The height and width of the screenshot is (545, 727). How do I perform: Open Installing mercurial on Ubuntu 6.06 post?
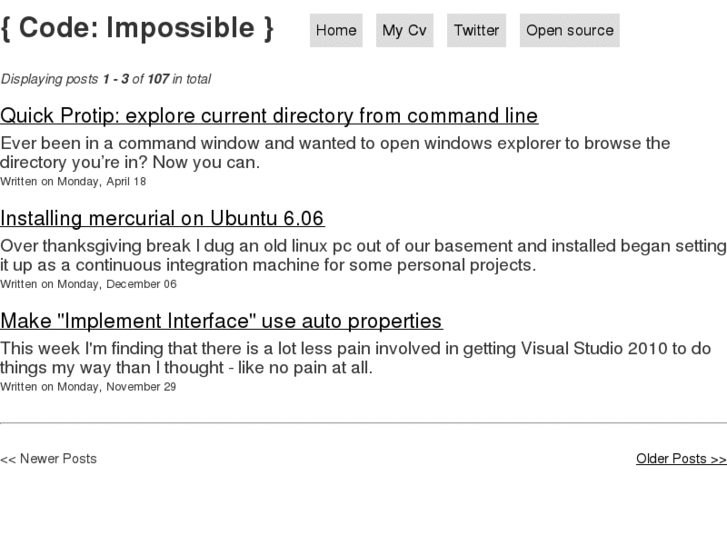[162, 219]
